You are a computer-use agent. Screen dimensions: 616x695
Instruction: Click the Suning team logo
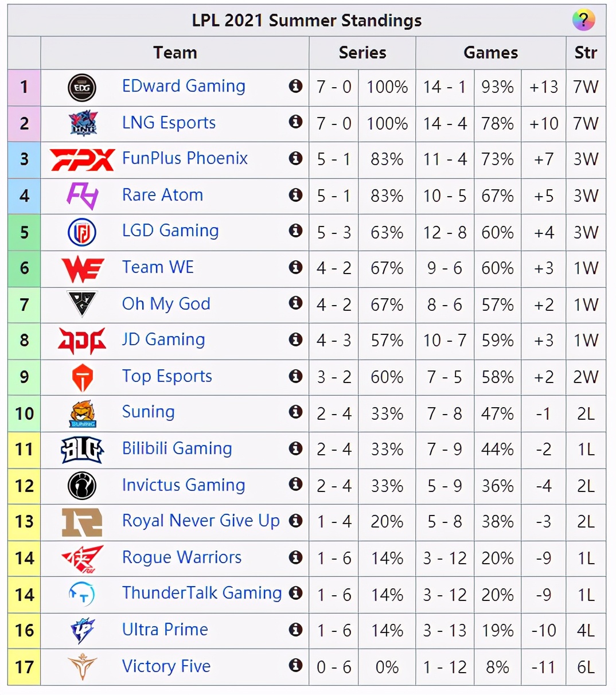[x=82, y=413]
